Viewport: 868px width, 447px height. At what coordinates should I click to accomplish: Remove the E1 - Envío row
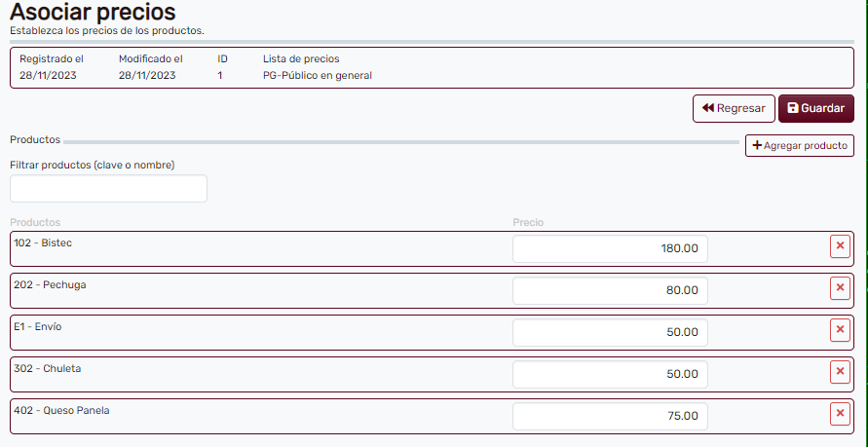pyautogui.click(x=840, y=330)
